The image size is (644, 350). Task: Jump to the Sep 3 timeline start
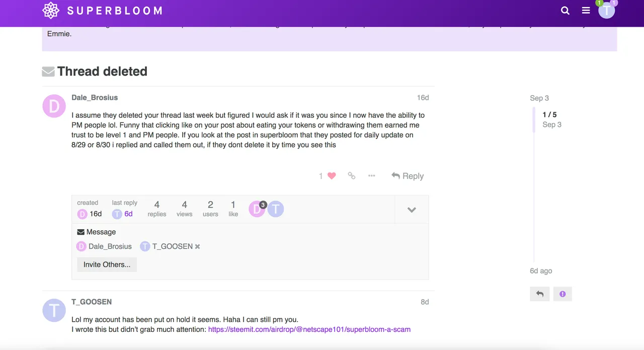(x=539, y=98)
